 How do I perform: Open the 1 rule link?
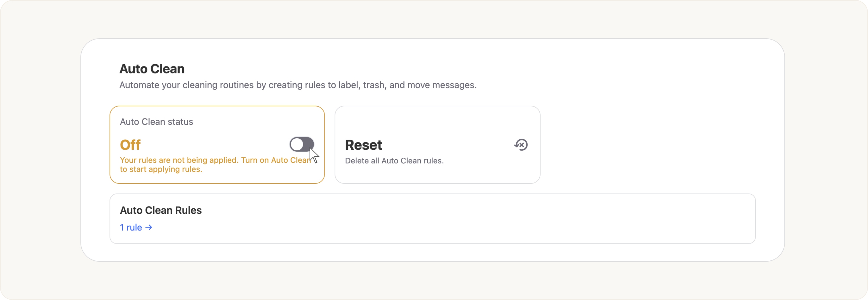pos(131,228)
